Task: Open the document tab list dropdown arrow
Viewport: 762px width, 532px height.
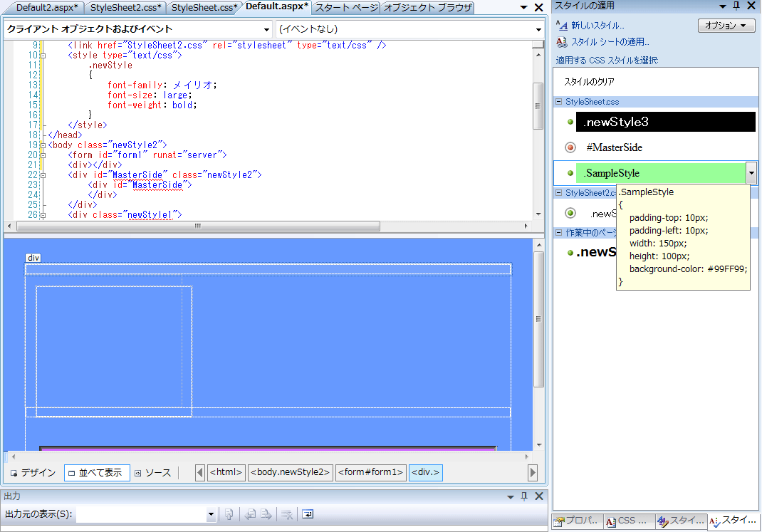Action: coord(523,7)
